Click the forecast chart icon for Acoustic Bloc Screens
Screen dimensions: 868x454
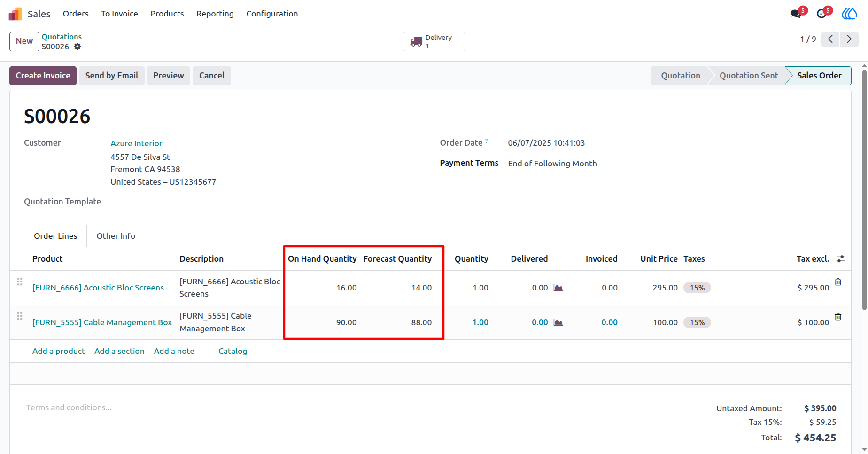(558, 288)
